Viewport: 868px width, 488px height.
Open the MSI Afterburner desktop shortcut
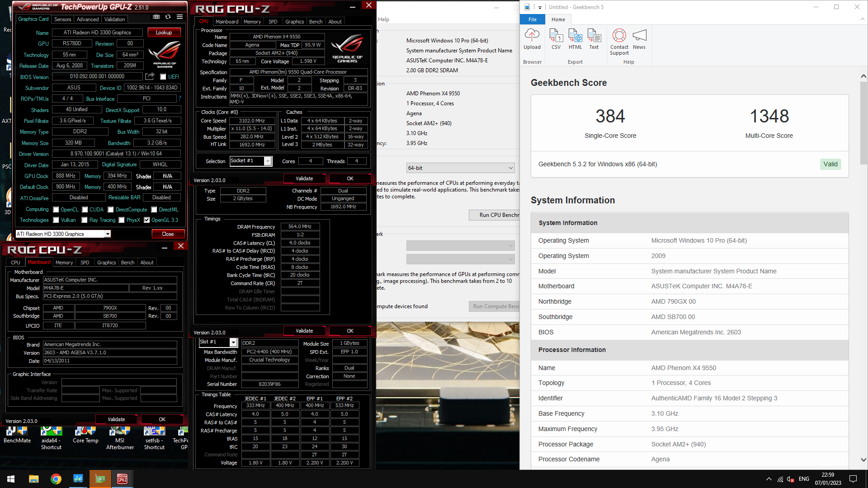point(120,438)
